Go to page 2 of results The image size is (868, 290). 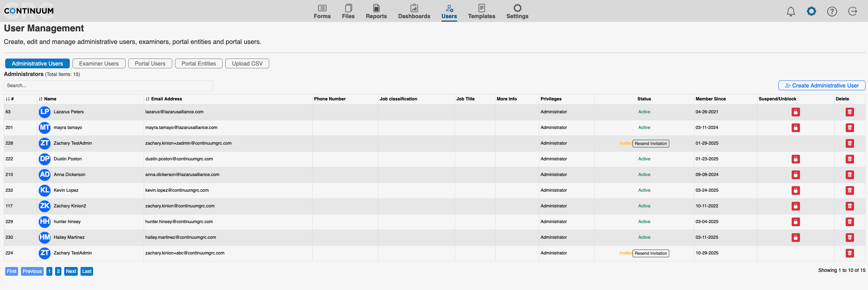(x=58, y=271)
